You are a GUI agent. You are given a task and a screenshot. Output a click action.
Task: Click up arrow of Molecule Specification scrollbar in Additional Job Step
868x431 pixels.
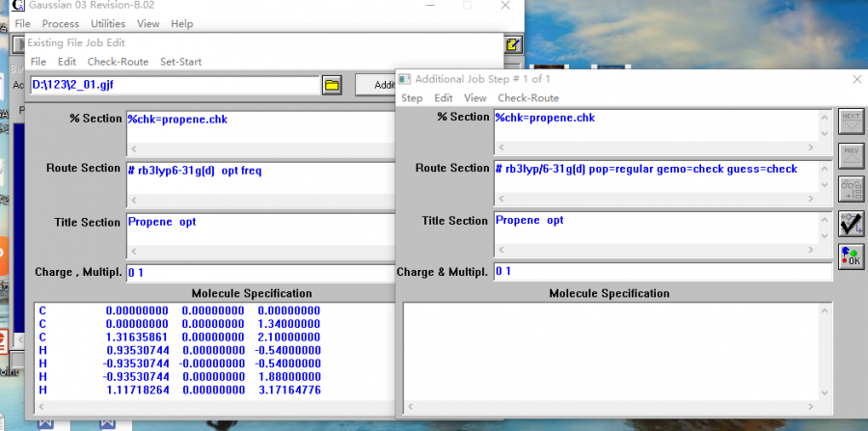point(826,310)
